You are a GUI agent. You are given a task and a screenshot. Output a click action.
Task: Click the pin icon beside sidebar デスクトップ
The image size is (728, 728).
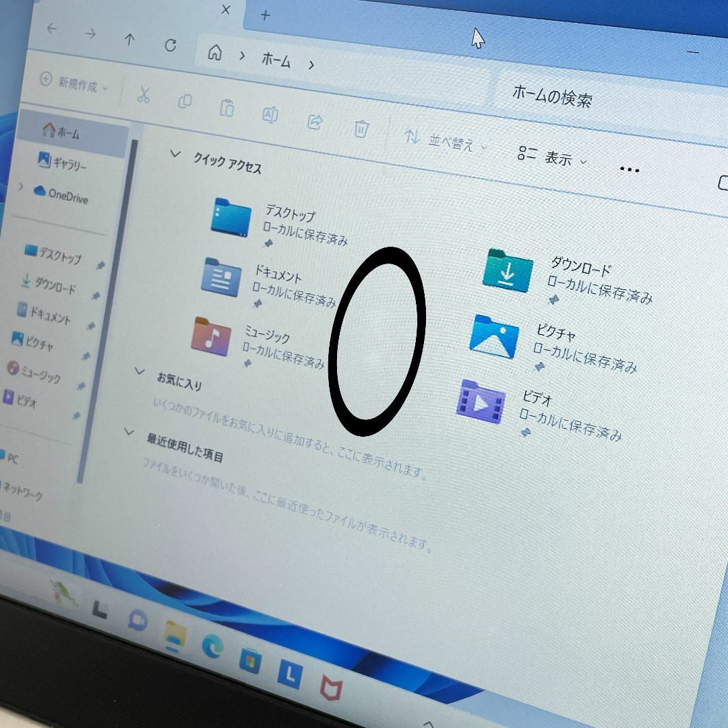[x=100, y=266]
